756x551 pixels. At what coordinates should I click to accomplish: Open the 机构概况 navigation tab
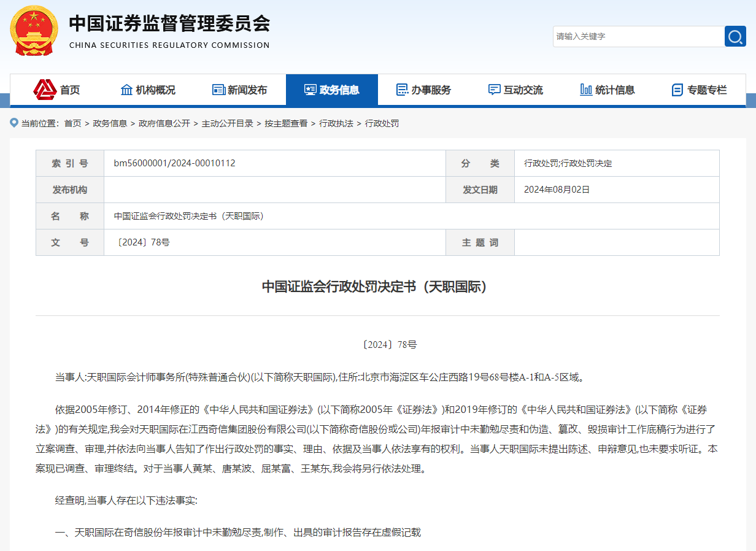point(148,90)
